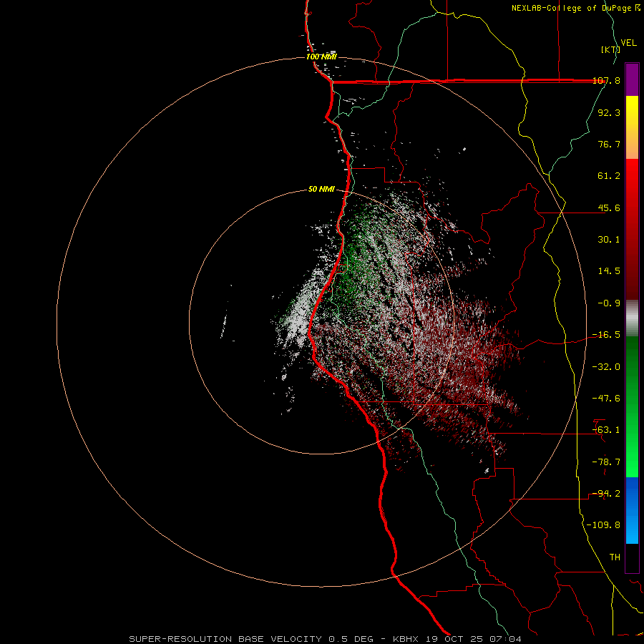
Task: Pick the blue segment of the color bar
Action: point(632,510)
